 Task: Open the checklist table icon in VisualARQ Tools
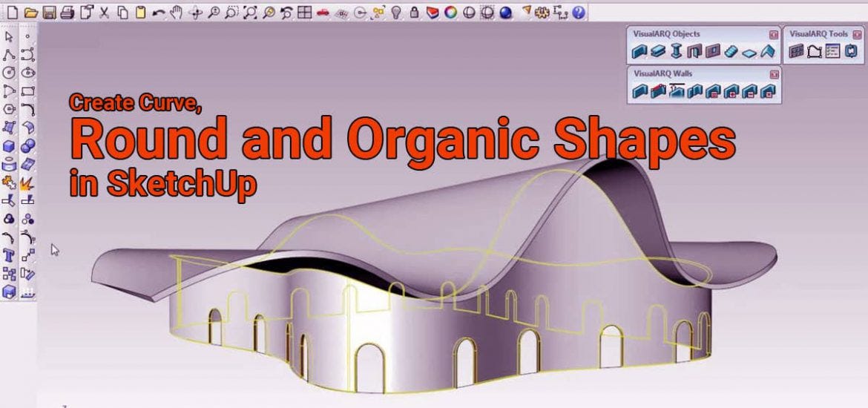(x=832, y=52)
